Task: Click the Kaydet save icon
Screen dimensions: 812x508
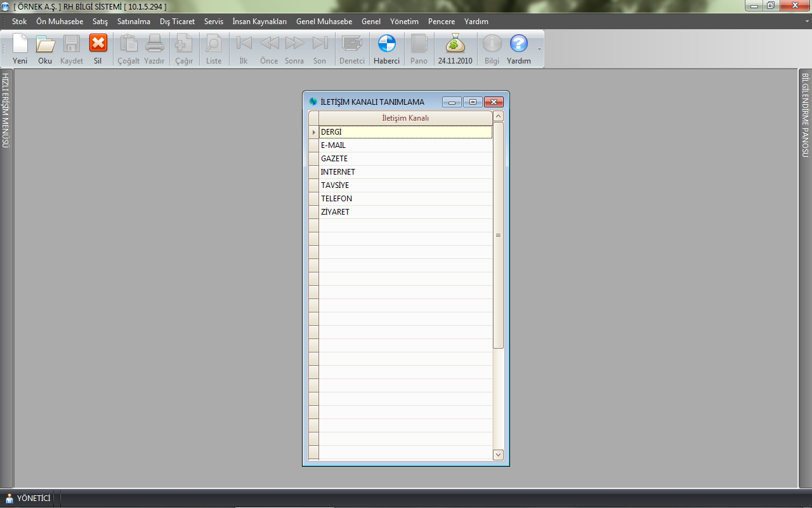Action: click(72, 44)
